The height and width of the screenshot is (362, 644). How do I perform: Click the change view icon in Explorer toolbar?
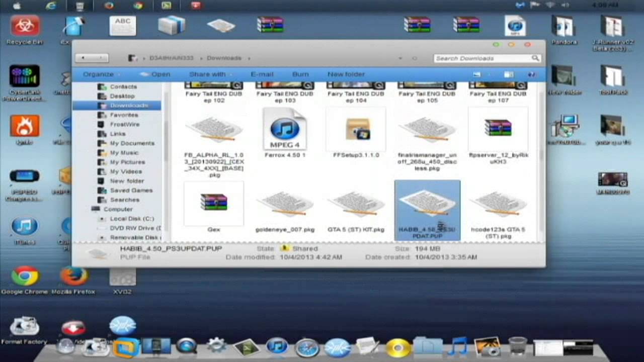click(x=476, y=74)
